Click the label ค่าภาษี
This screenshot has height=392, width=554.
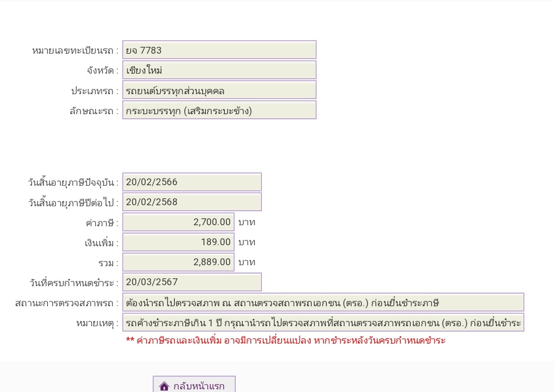[x=102, y=223]
